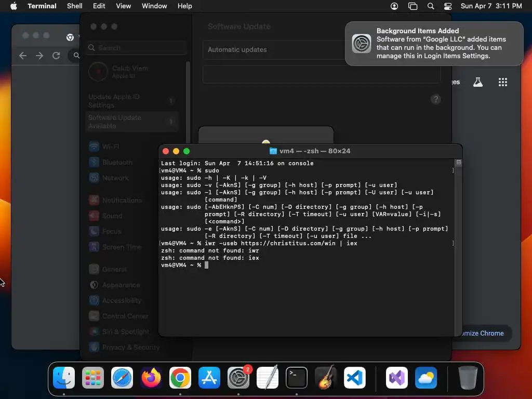Click Chrome's forward arrow

39,55
